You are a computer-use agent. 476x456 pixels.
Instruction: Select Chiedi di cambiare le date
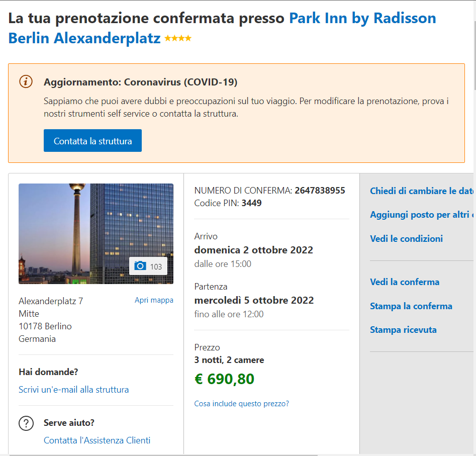click(422, 191)
